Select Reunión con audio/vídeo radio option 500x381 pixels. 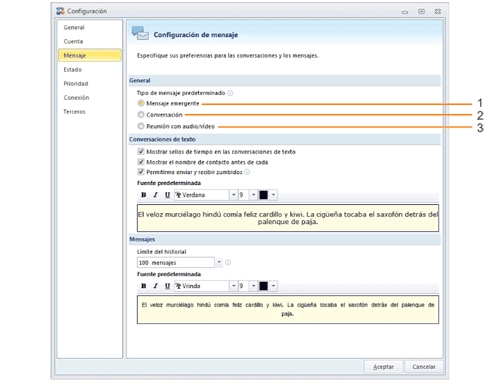point(141,126)
